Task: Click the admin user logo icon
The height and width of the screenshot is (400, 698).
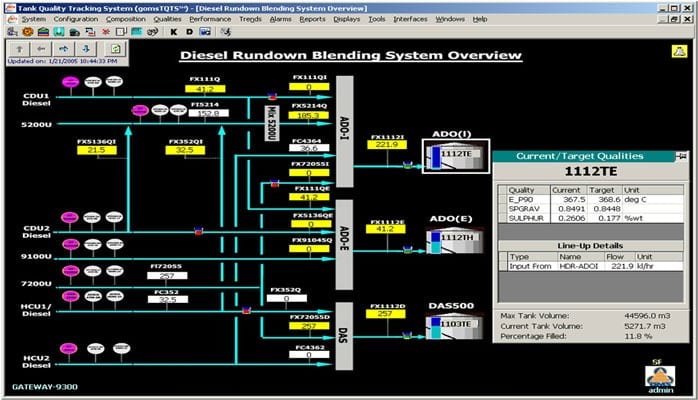Action: 660,376
